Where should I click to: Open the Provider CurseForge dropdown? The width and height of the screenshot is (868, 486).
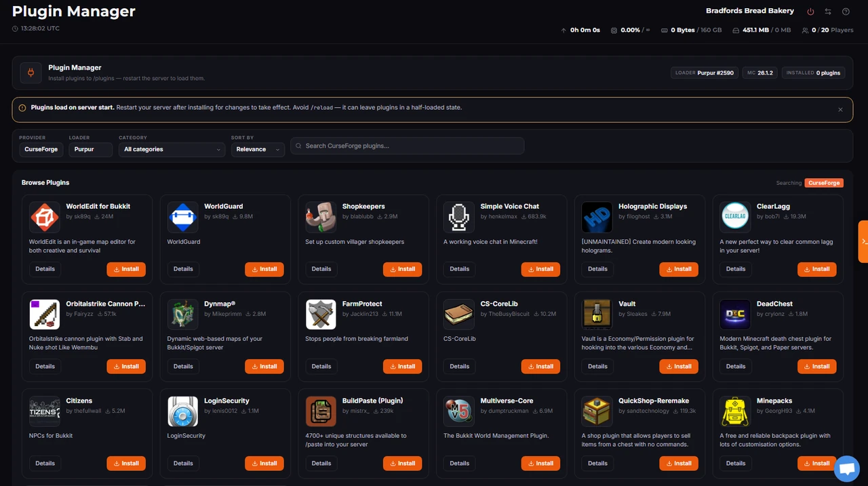coord(41,149)
